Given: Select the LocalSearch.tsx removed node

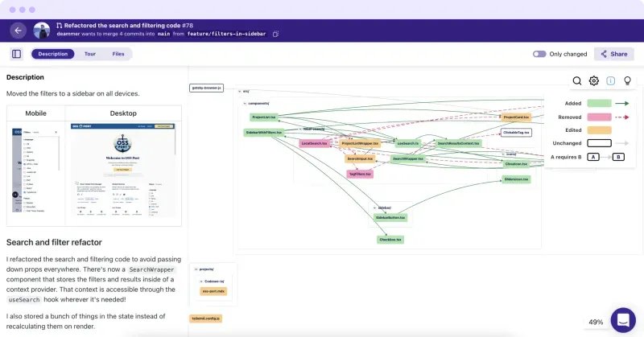Looking at the screenshot, I should (314, 143).
